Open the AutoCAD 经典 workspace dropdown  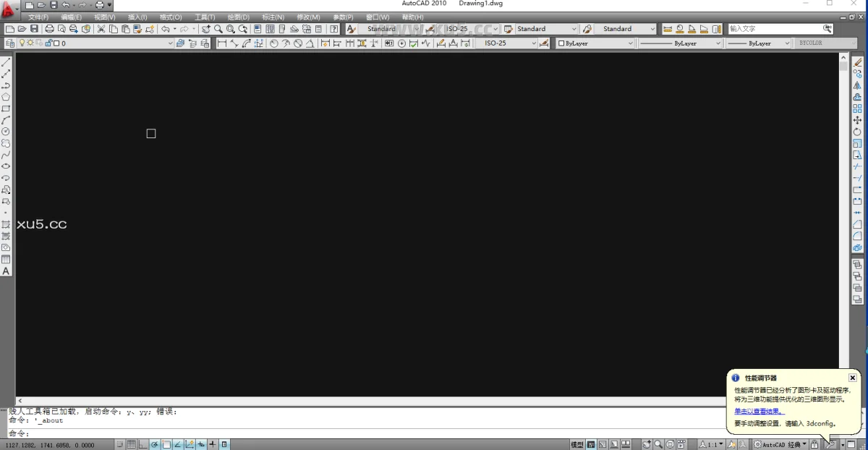780,444
